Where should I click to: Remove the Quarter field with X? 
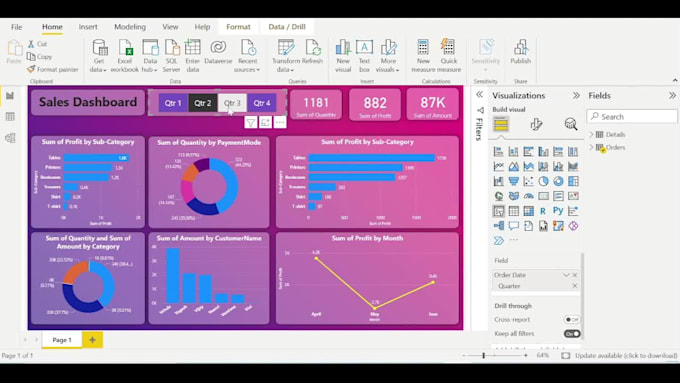(x=575, y=286)
